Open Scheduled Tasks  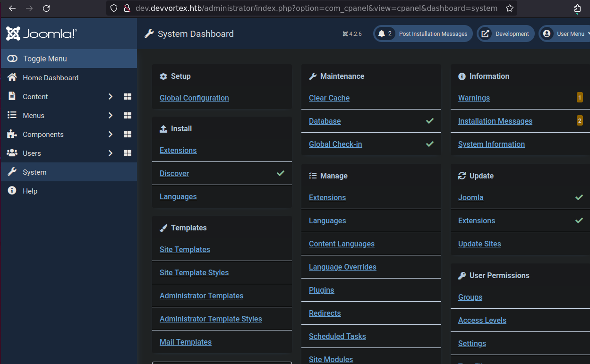tap(337, 336)
